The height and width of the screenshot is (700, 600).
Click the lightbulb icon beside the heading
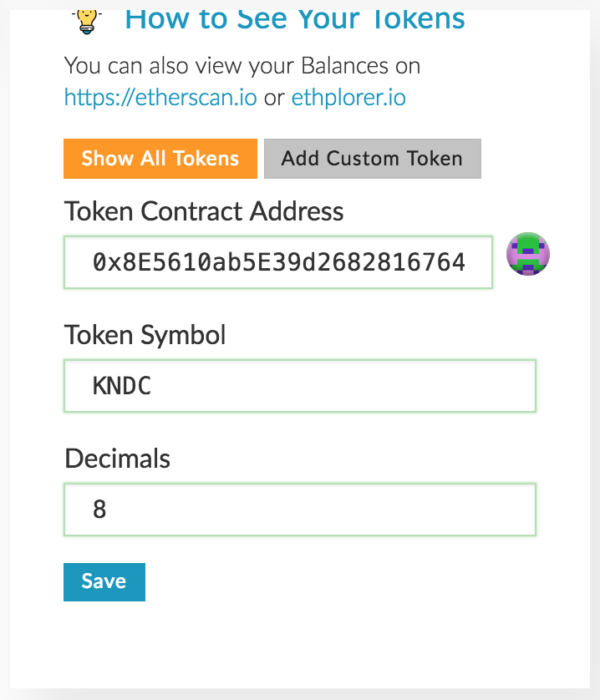click(x=85, y=18)
